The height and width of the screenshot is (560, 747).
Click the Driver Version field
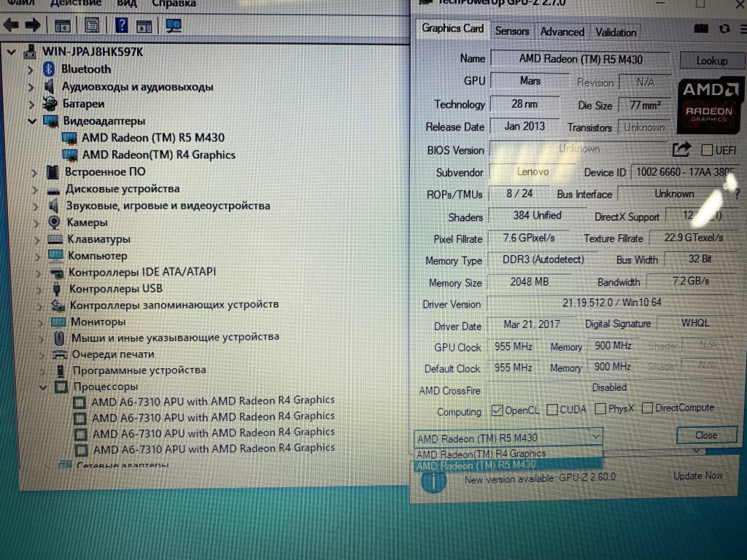pos(612,303)
